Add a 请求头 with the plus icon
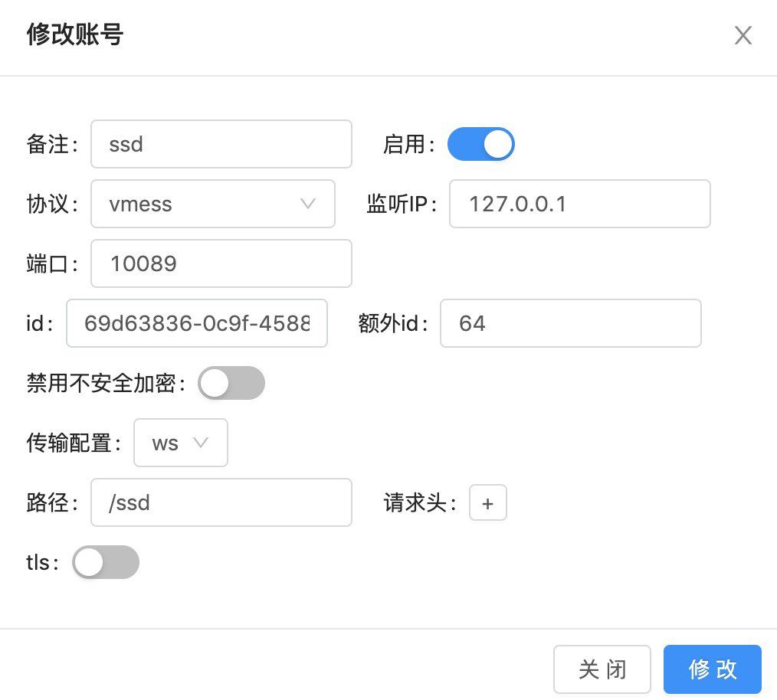This screenshot has height=700, width=777. pyautogui.click(x=487, y=503)
